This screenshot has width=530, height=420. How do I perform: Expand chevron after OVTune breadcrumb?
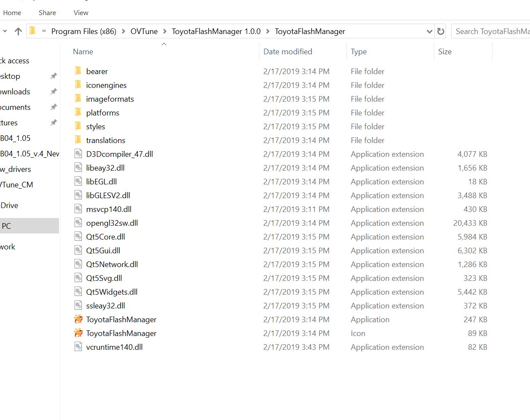[x=164, y=31]
